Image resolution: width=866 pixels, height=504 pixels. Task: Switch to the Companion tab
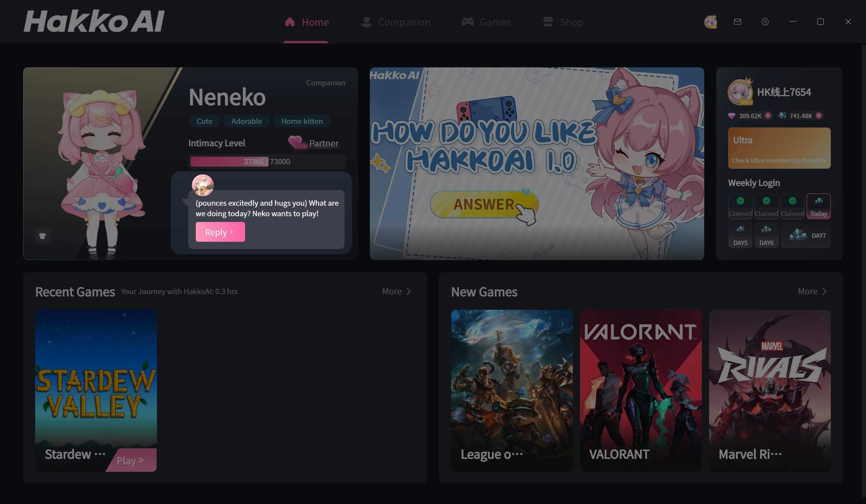pos(395,22)
